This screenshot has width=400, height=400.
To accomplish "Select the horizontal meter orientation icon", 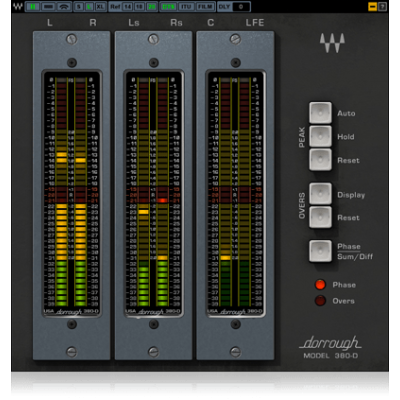I will (49, 6).
